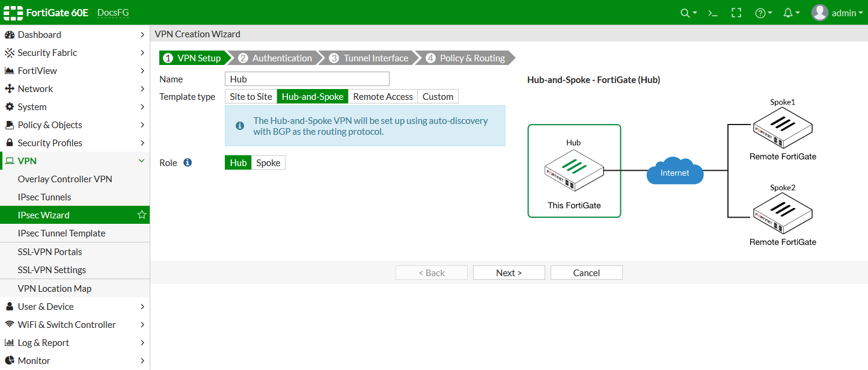Select the Site to Site template type

click(x=250, y=96)
